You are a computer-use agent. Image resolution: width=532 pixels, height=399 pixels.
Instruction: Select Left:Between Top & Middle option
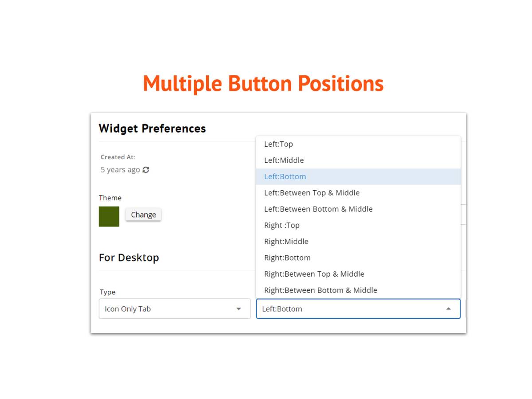tap(358, 193)
